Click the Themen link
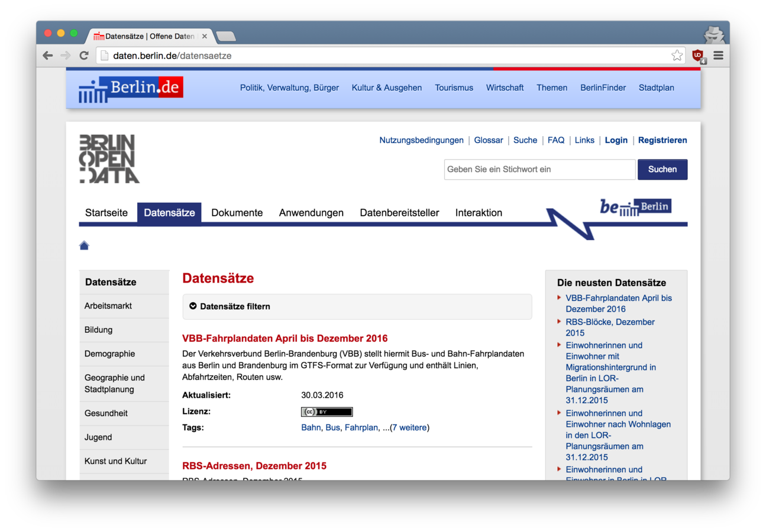The height and width of the screenshot is (532, 766). pyautogui.click(x=552, y=88)
